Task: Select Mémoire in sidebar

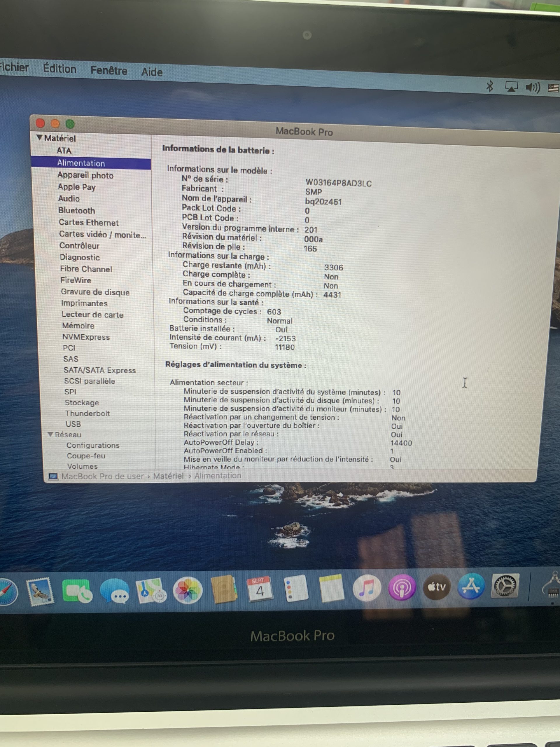Action: (x=78, y=326)
